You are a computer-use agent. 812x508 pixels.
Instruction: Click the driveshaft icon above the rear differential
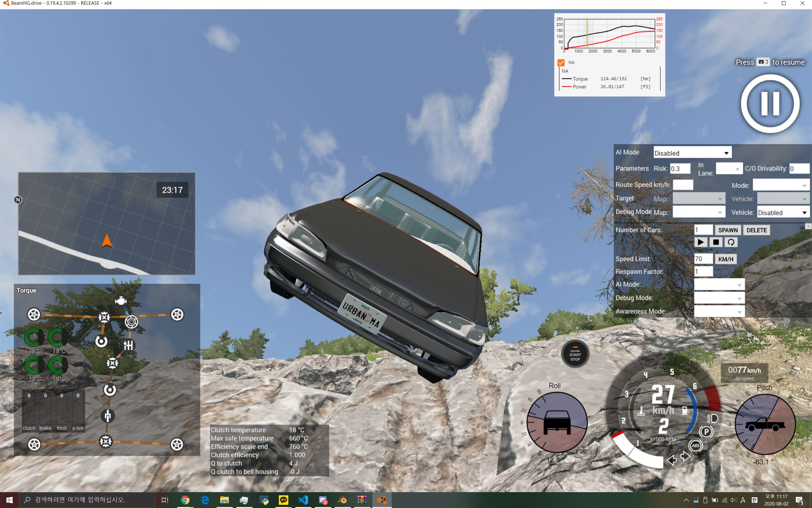(108, 416)
